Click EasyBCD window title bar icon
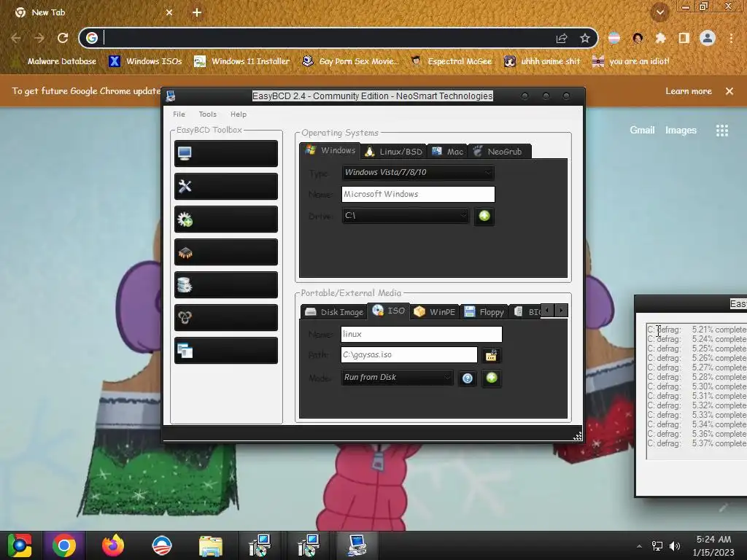Viewport: 747px width, 560px height. tap(171, 96)
